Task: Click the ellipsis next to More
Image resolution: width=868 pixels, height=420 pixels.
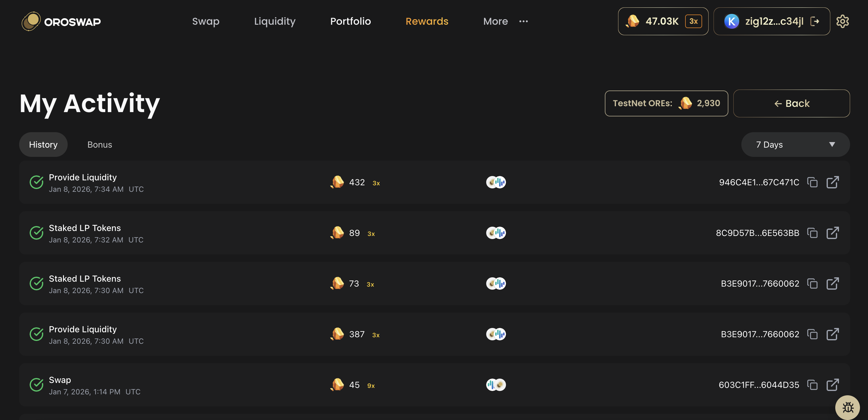Action: point(523,21)
